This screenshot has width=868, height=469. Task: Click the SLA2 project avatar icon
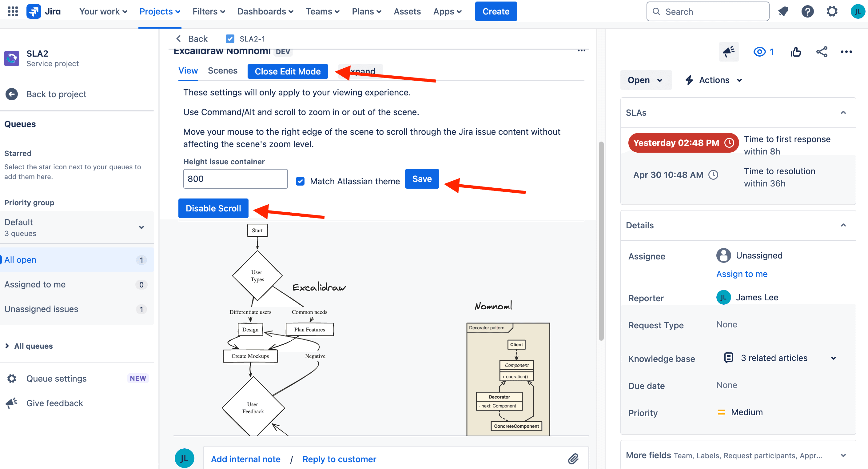[x=12, y=58]
